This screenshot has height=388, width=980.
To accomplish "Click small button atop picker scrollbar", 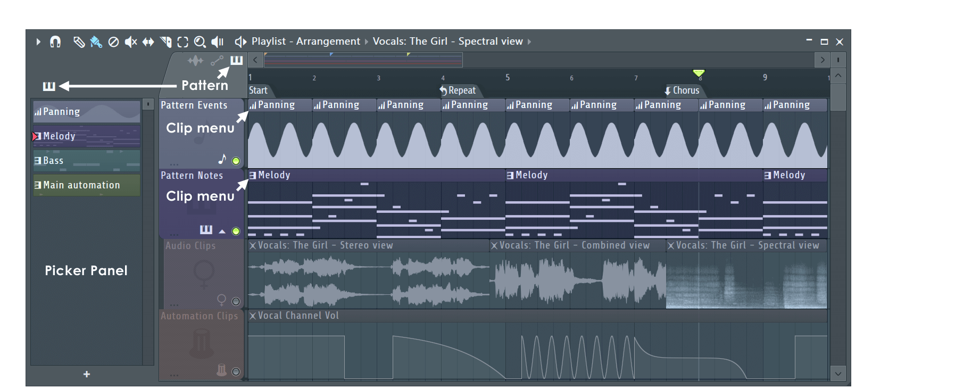I will (148, 104).
